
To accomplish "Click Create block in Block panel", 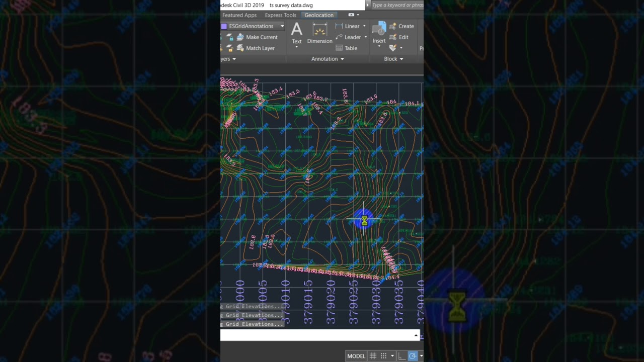I will 401,26.
